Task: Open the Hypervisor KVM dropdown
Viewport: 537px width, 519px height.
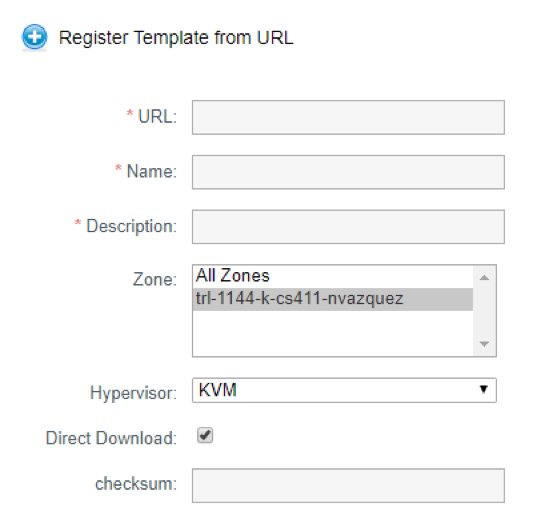Action: click(344, 390)
